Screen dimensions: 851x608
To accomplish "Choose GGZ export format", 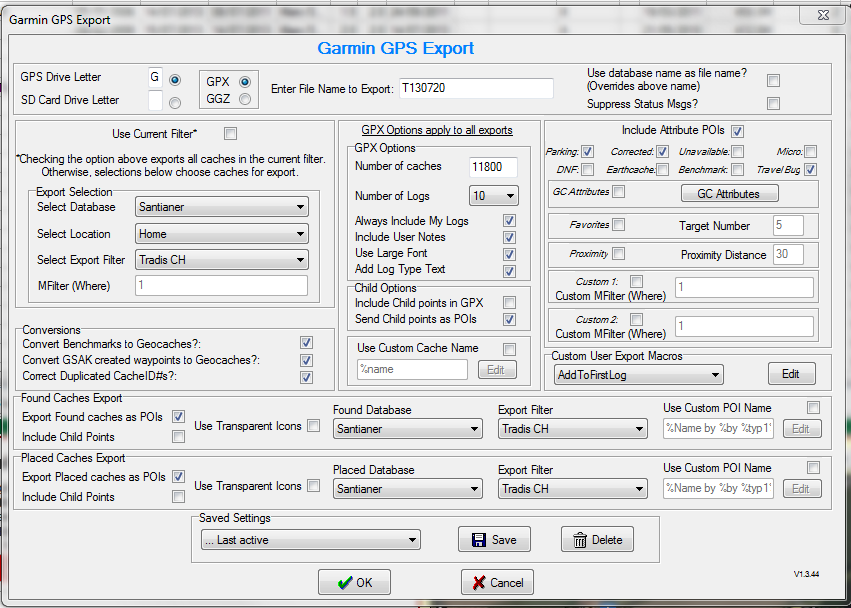I will click(245, 99).
